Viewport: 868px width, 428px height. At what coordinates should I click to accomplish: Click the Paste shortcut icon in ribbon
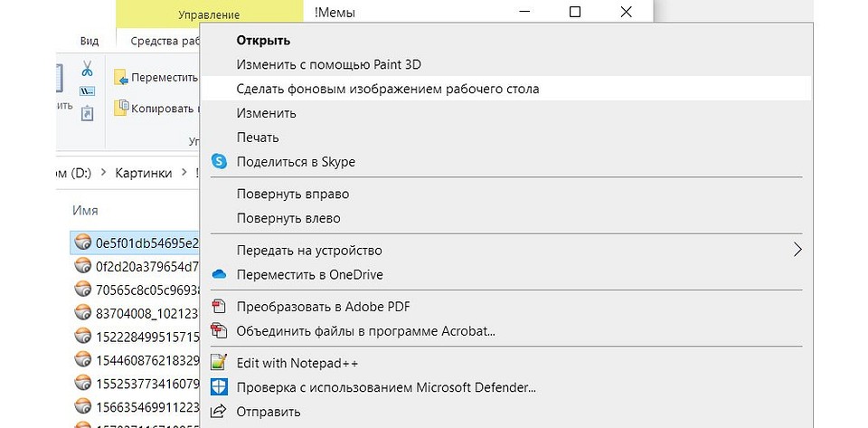tap(88, 114)
